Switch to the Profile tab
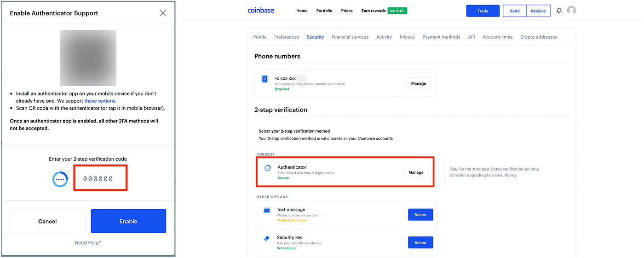This screenshot has height=258, width=644. point(260,37)
